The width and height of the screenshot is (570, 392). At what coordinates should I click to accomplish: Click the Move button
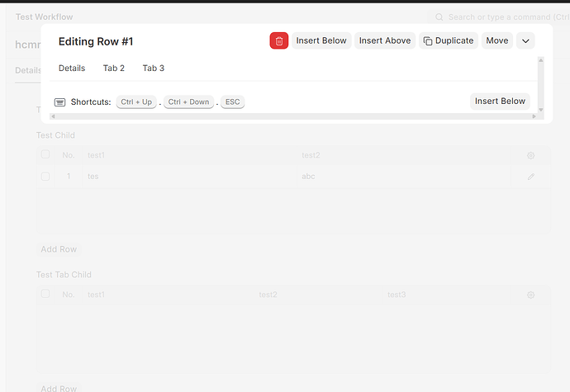pos(496,40)
